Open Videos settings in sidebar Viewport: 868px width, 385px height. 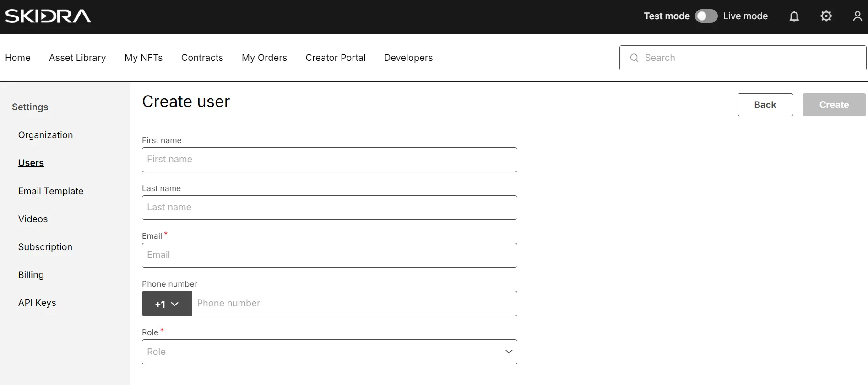[x=33, y=219]
